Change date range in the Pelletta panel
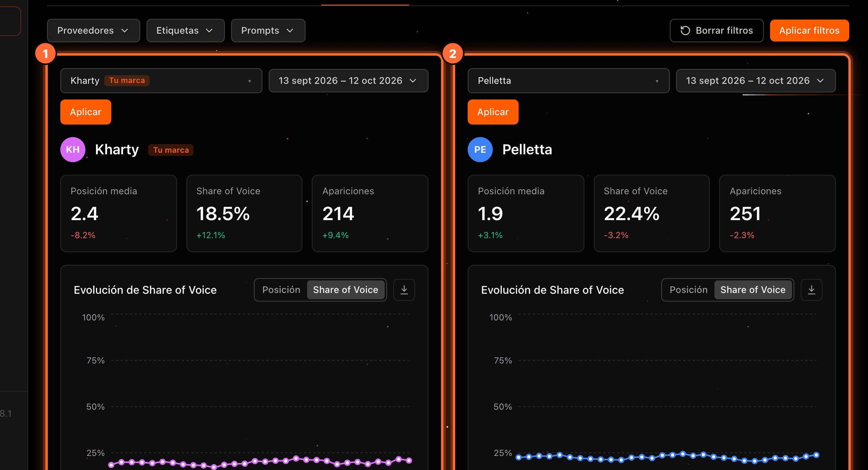 756,81
